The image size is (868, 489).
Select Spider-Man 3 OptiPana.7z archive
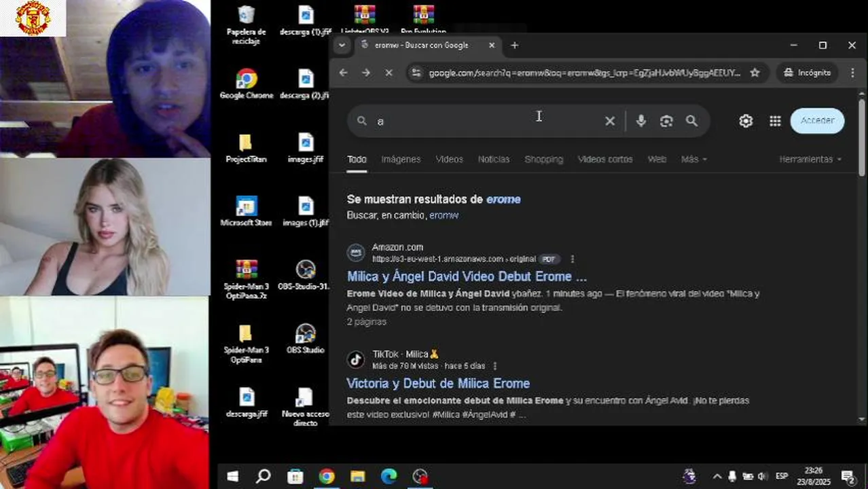pyautogui.click(x=246, y=280)
